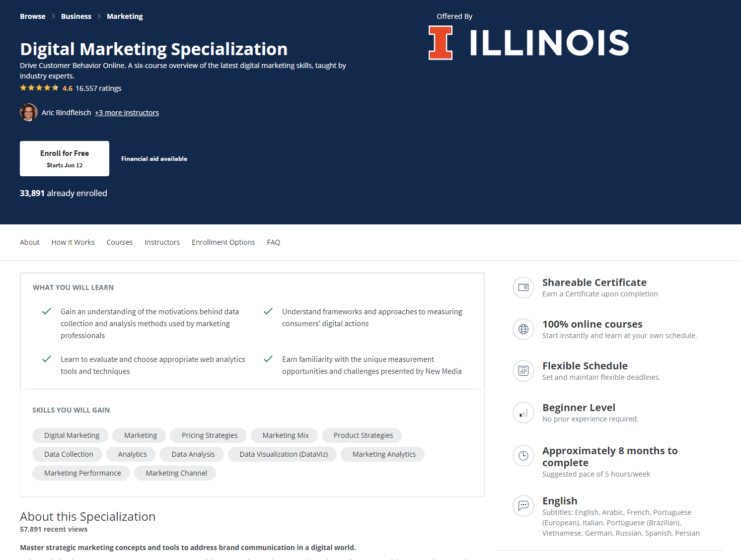The width and height of the screenshot is (741, 560).
Task: Jump to the About tab
Action: click(30, 242)
